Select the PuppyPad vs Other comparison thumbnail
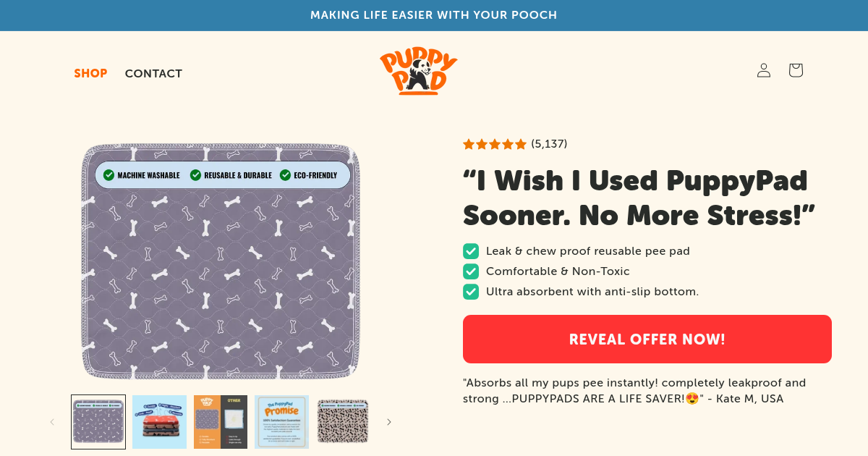Image resolution: width=868 pixels, height=456 pixels. tap(221, 422)
